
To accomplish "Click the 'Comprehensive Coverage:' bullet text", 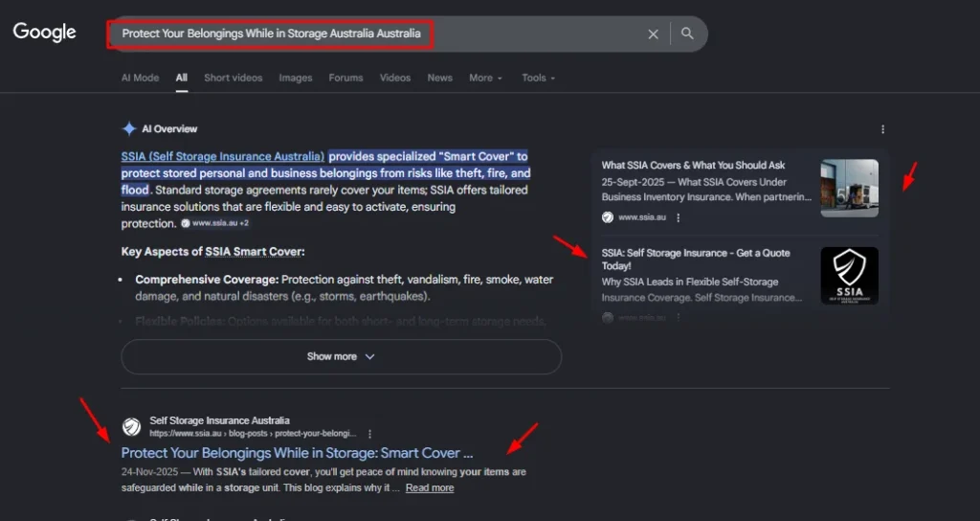I will pyautogui.click(x=207, y=280).
